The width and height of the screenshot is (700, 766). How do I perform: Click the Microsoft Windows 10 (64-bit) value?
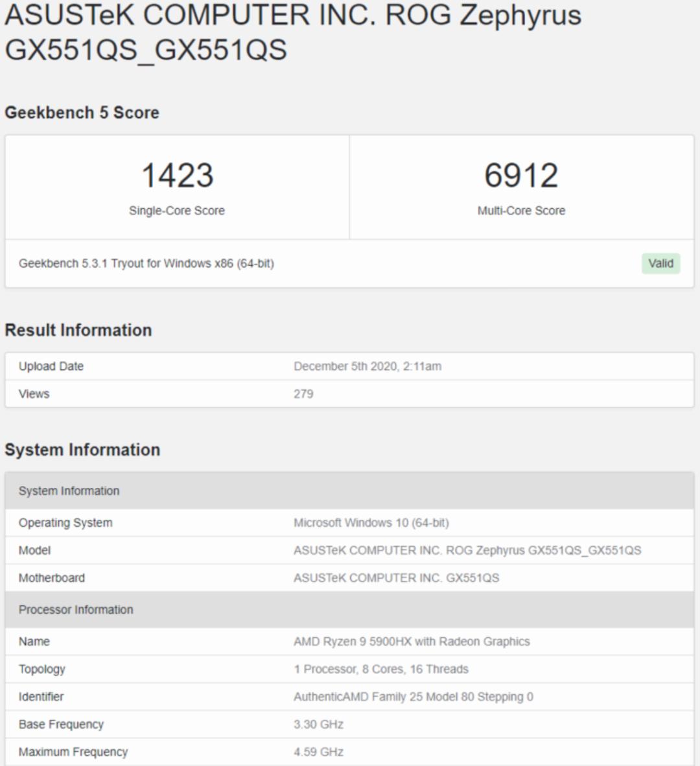coord(371,523)
